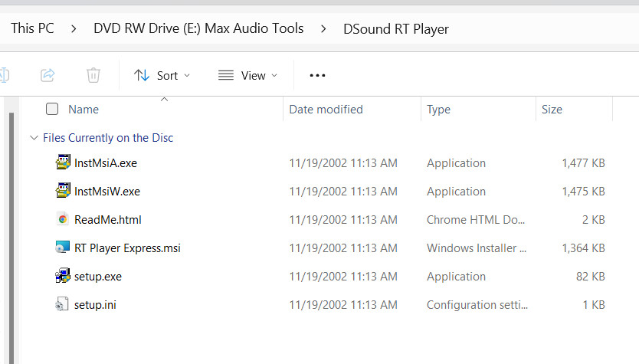This screenshot has height=364, width=639.
Task: Open the See more ellipsis menu
Action: [317, 75]
